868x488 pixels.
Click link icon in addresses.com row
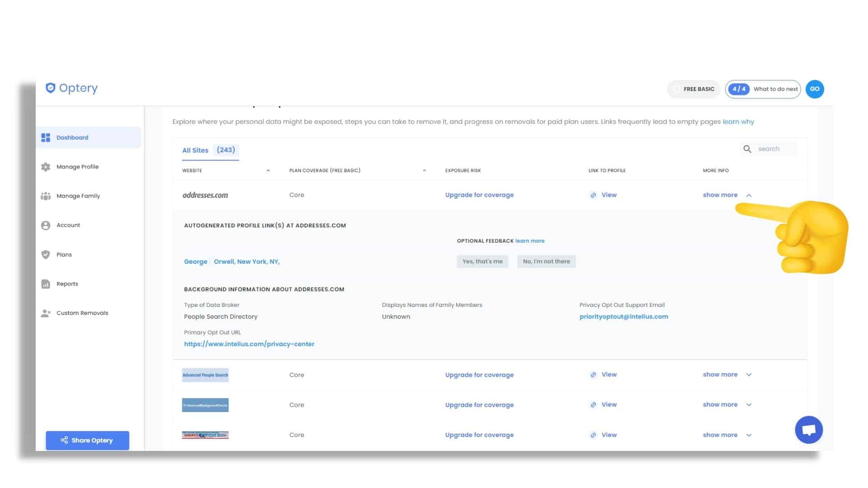click(593, 195)
